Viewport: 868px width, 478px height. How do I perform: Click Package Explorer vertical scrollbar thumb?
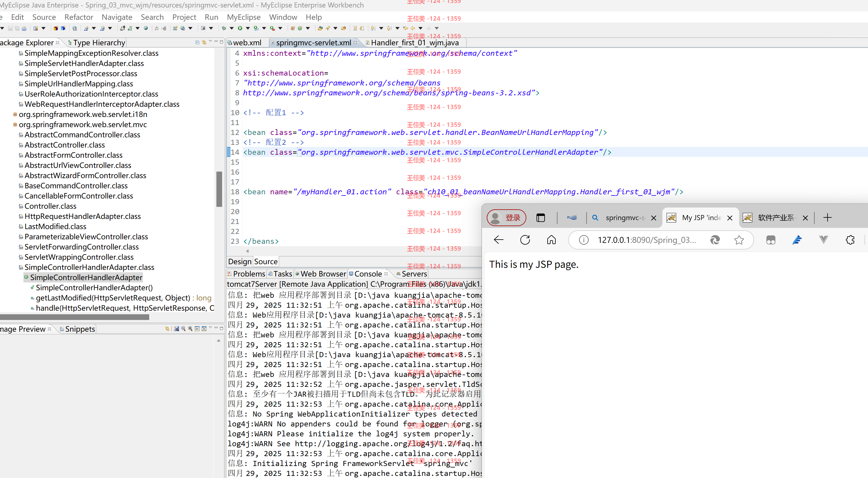click(x=219, y=189)
